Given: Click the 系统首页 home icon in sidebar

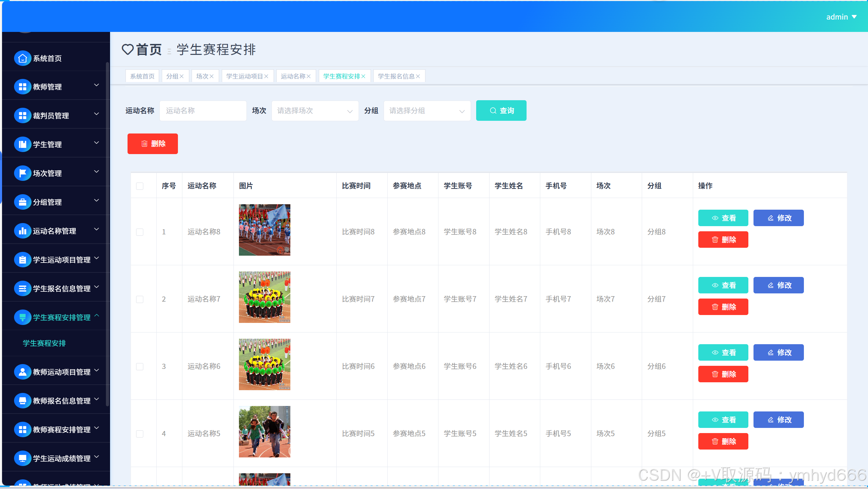Looking at the screenshot, I should pyautogui.click(x=23, y=58).
